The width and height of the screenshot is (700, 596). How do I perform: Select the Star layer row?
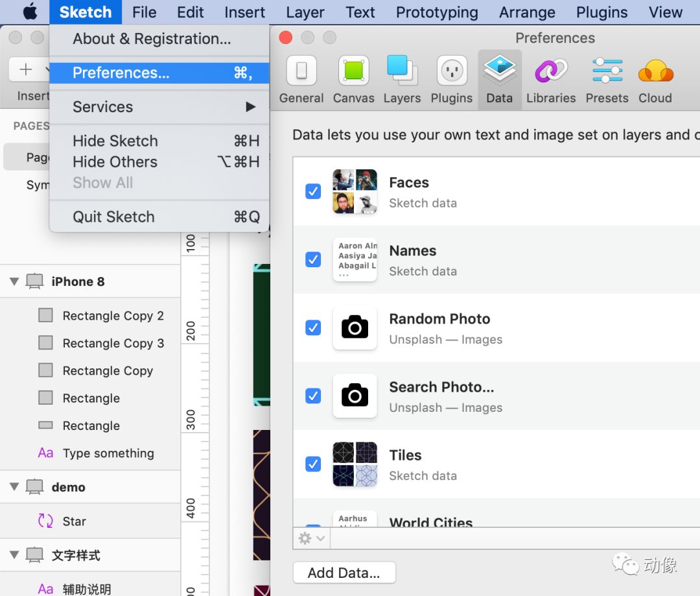pos(90,521)
